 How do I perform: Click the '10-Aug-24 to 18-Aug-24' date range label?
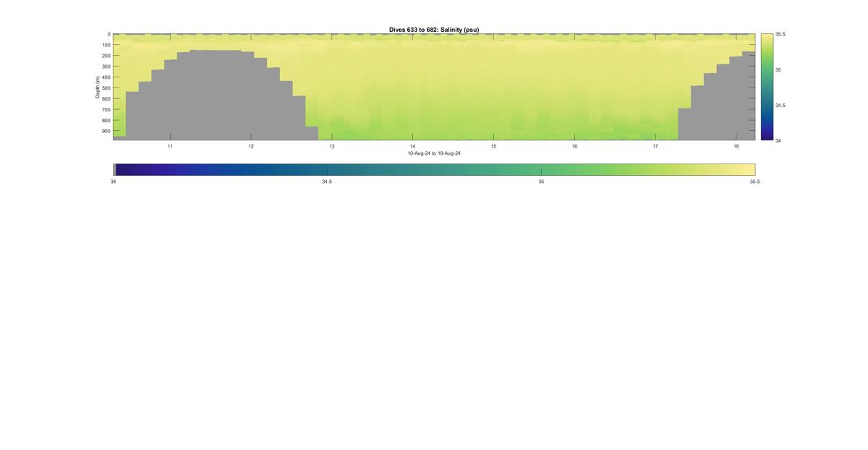click(434, 153)
